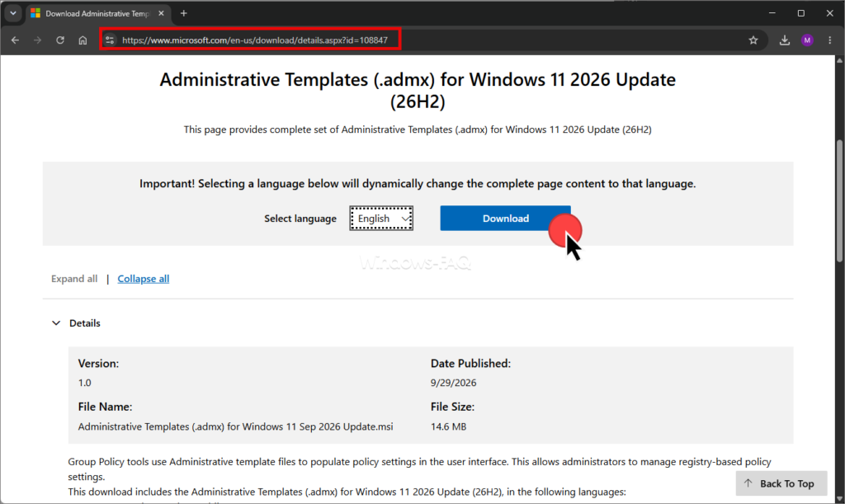
Task: Click the blue Download button
Action: pos(506,218)
